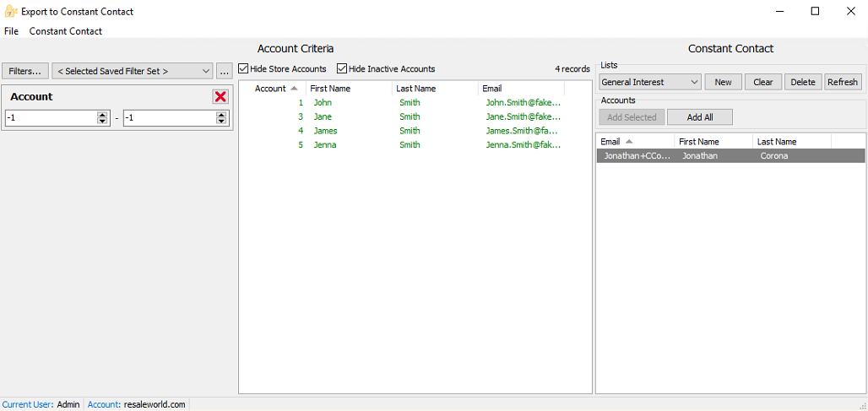Open the Selected Saved Filter Set dropdown
This screenshot has height=411, width=868.
(x=133, y=71)
